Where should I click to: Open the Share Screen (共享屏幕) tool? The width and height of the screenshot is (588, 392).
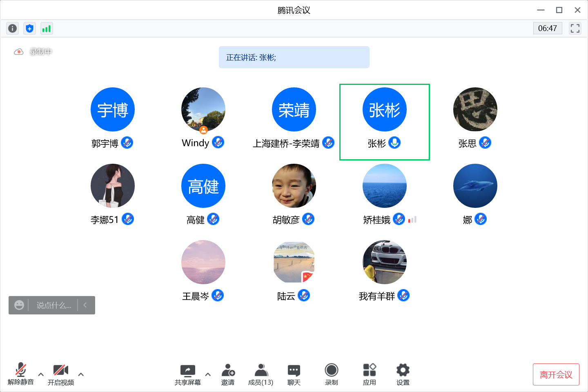coord(188,374)
